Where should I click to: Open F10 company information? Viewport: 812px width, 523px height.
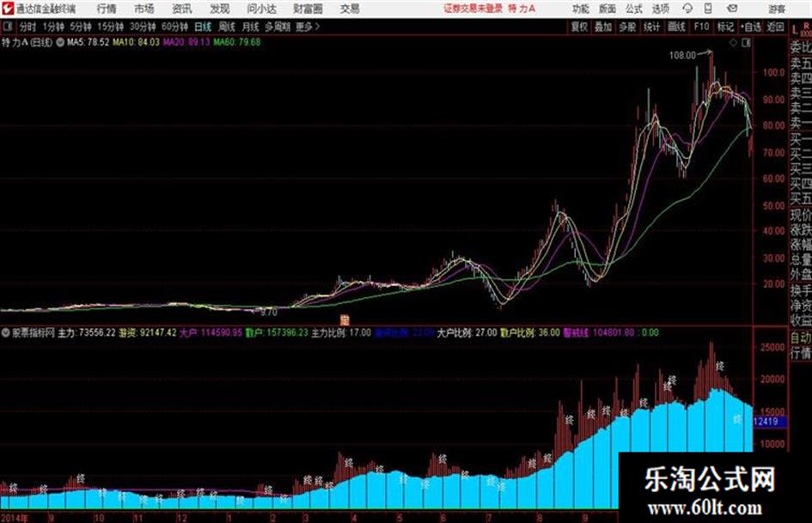tap(701, 27)
